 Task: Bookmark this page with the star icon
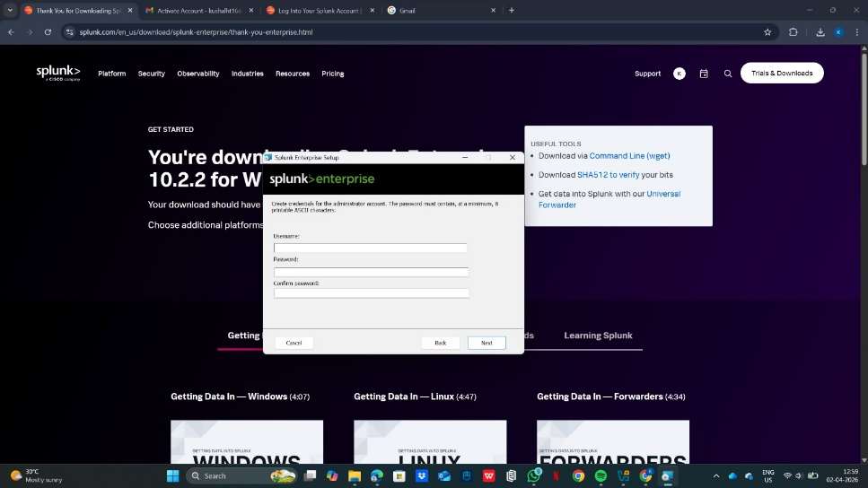click(767, 32)
